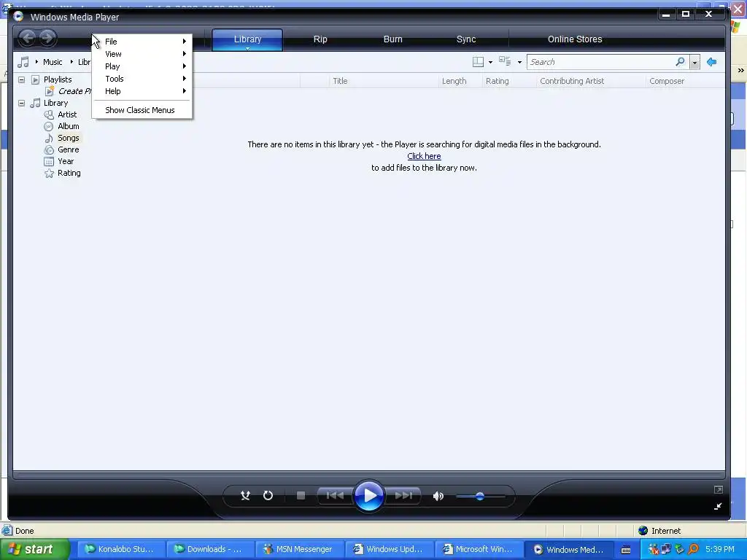Stop playback with the stop button
This screenshot has height=560, width=747.
(x=301, y=496)
